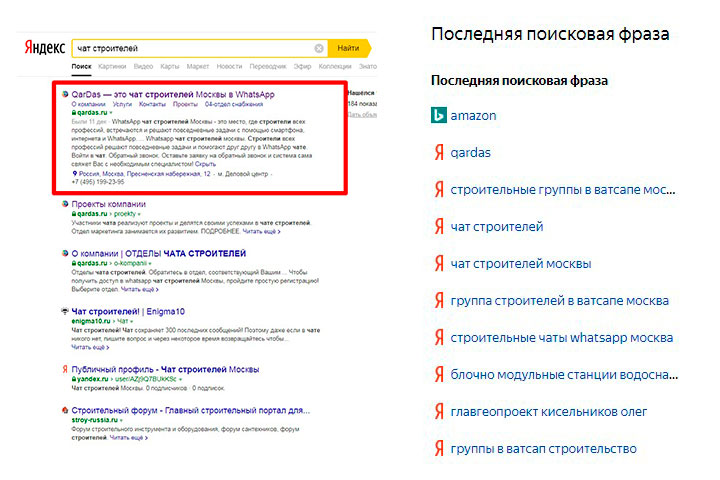
Task: Click the map pin icon beside the address
Action: click(x=75, y=174)
